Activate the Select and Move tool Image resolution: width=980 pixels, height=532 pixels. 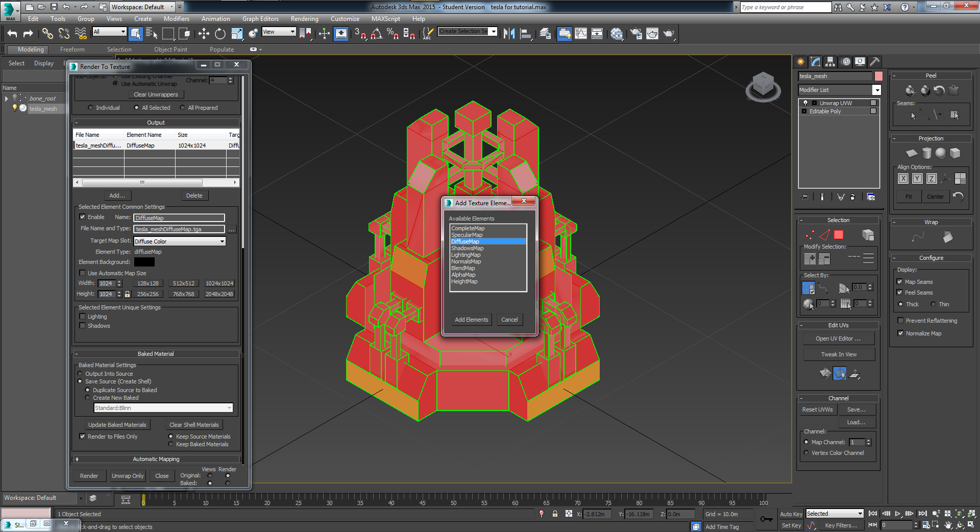(204, 34)
